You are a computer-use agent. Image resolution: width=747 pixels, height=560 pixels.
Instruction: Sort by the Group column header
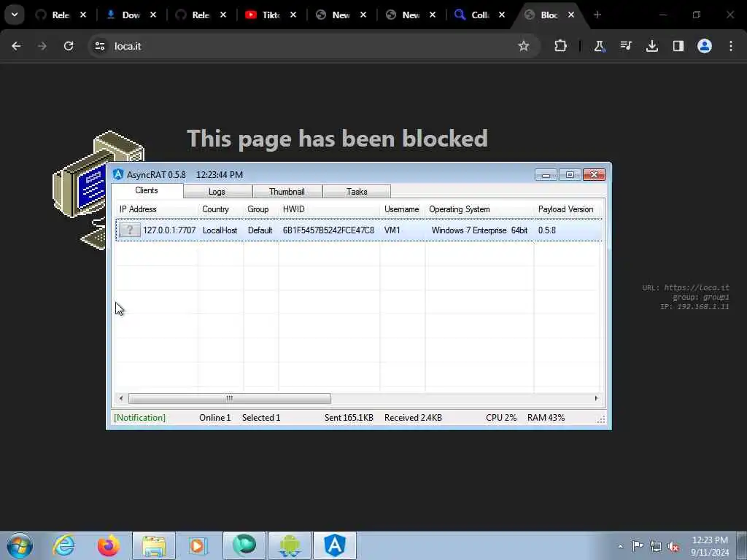[x=258, y=209]
